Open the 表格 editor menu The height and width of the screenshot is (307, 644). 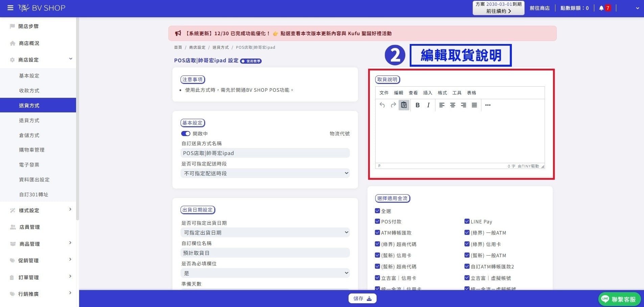pyautogui.click(x=472, y=93)
